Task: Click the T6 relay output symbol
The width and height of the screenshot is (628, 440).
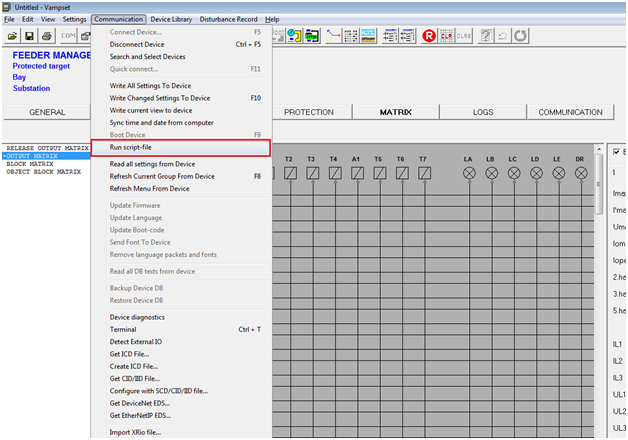Action: pyautogui.click(x=402, y=173)
